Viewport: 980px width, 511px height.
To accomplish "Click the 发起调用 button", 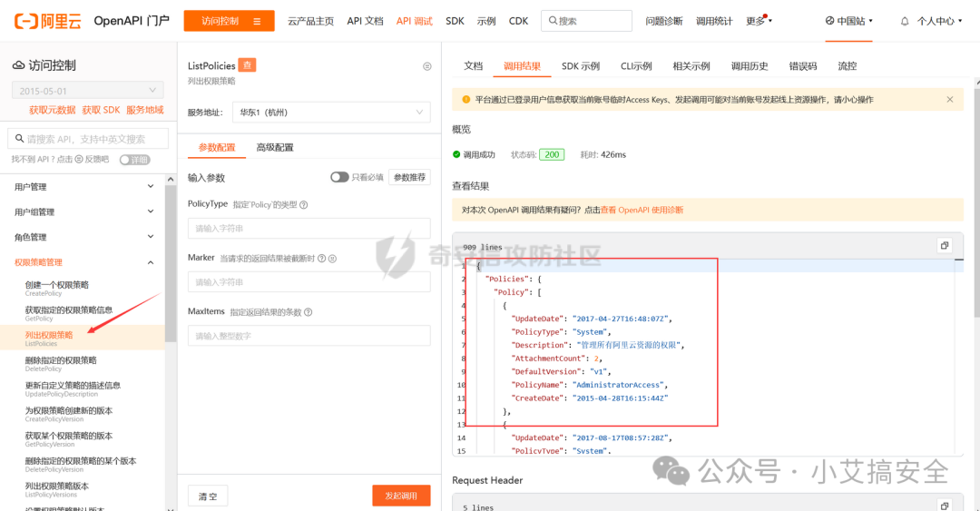I will (x=401, y=496).
